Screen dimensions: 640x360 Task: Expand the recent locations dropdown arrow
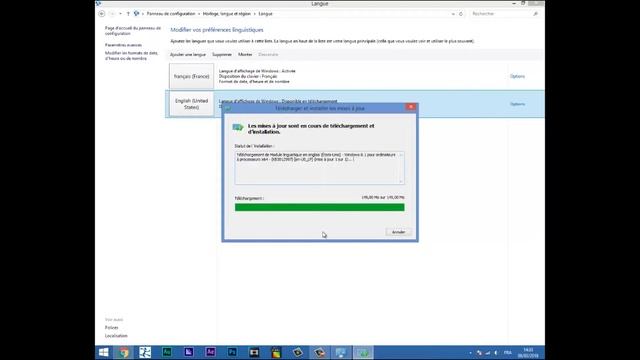click(120, 14)
